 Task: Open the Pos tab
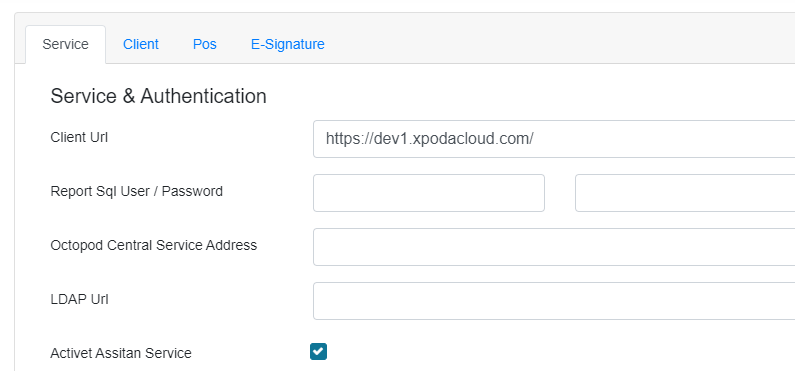[x=204, y=44]
